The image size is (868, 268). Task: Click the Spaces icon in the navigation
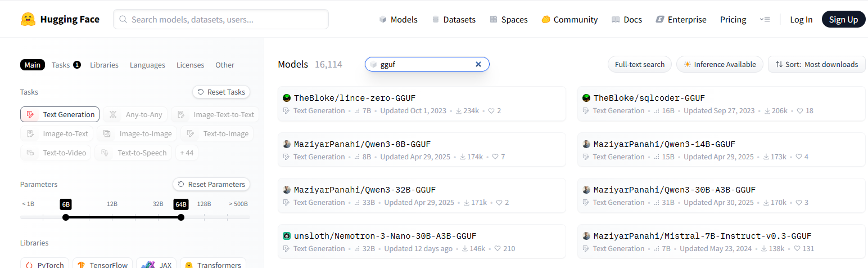point(494,19)
